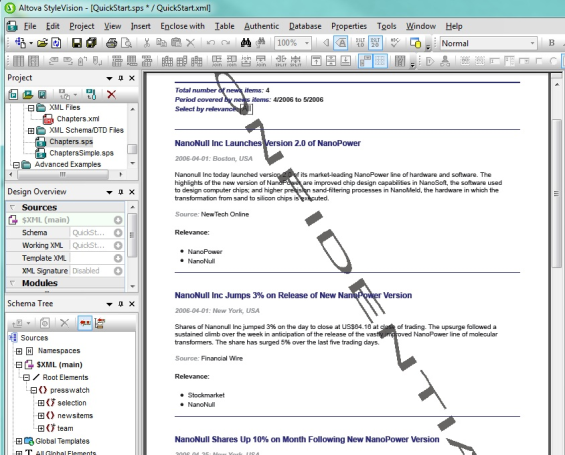Toggle the XSLT 1.0 button
The height and width of the screenshot is (455, 565).
point(360,43)
